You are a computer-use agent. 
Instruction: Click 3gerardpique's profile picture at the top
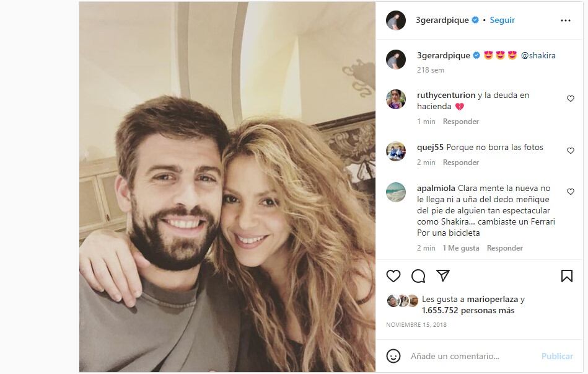click(x=395, y=19)
